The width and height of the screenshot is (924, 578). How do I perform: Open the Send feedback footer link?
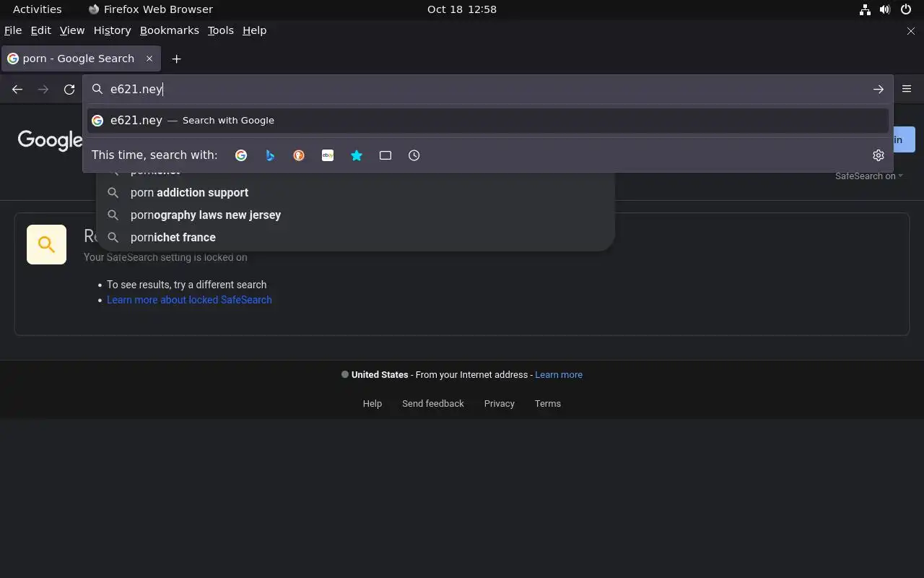(433, 404)
